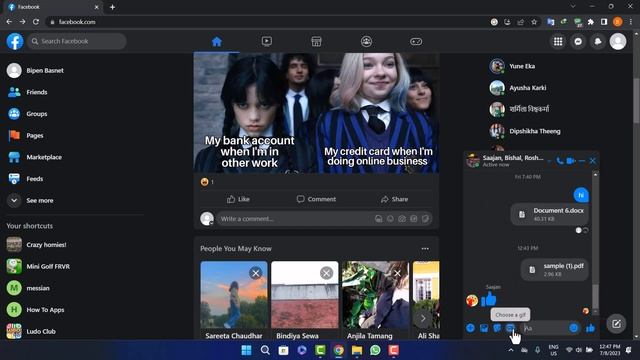The image size is (640, 360).
Task: Choose a gif in chat
Action: tap(510, 328)
